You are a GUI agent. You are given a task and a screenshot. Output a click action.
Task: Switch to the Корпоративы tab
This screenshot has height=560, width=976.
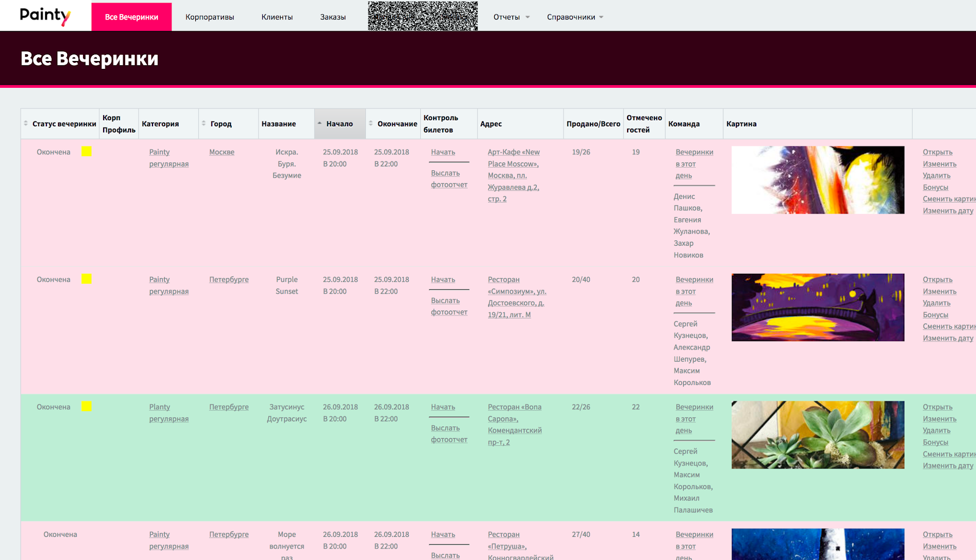point(210,17)
